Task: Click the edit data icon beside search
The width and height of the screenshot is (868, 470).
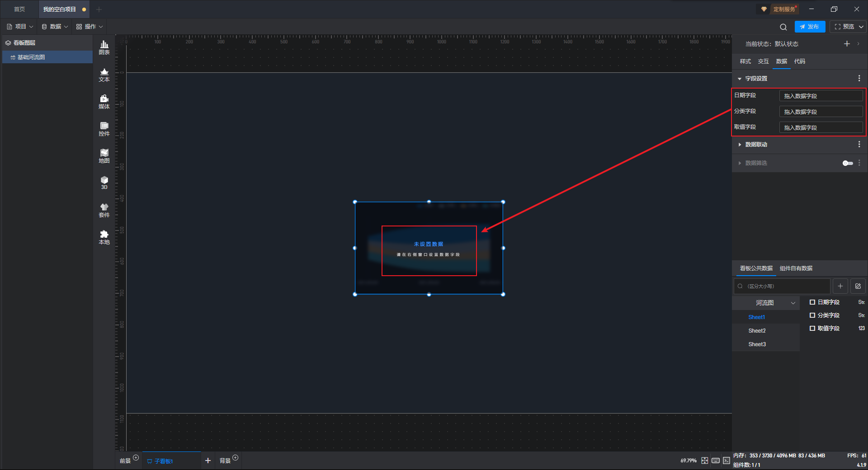Action: click(858, 286)
